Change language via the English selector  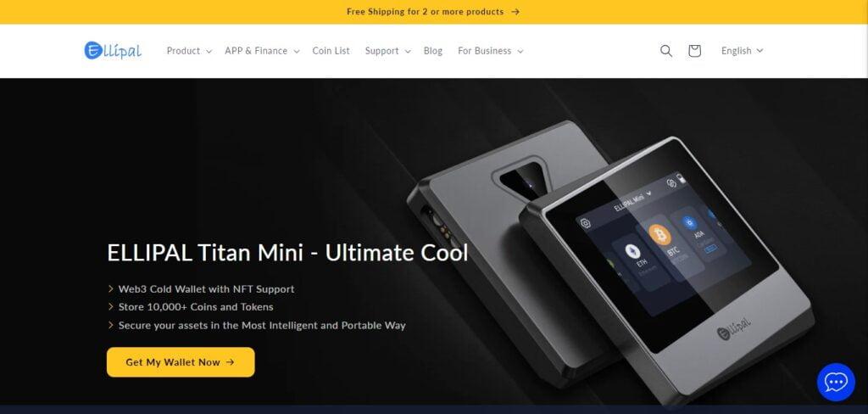pyautogui.click(x=742, y=51)
